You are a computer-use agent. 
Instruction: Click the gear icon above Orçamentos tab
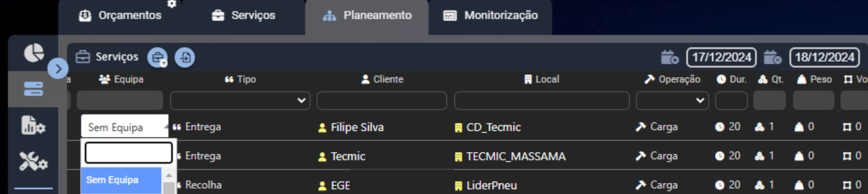click(x=172, y=4)
